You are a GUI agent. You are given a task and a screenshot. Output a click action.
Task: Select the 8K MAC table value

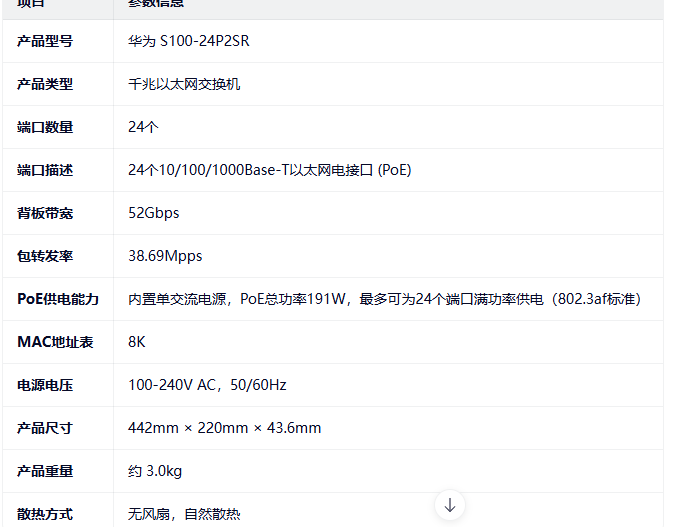click(x=137, y=342)
